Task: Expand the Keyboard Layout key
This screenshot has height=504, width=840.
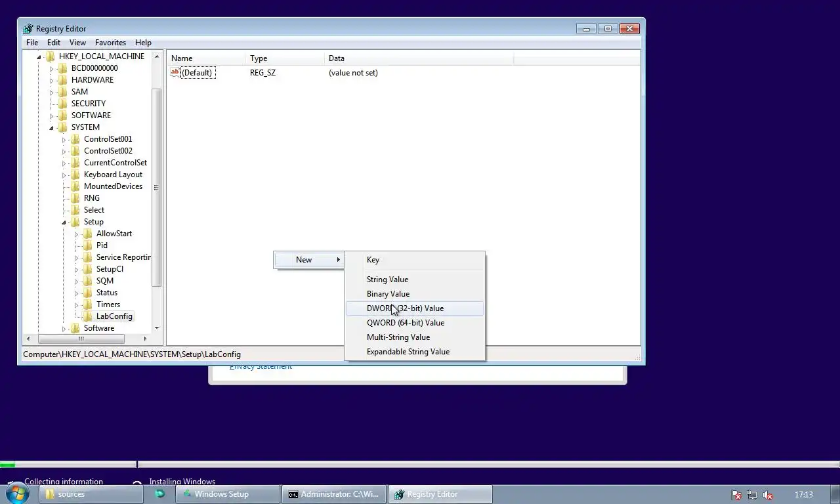Action: (64, 175)
